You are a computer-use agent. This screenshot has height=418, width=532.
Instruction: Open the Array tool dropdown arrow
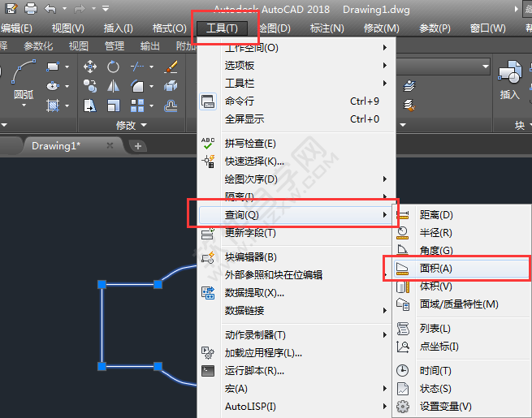(151, 106)
